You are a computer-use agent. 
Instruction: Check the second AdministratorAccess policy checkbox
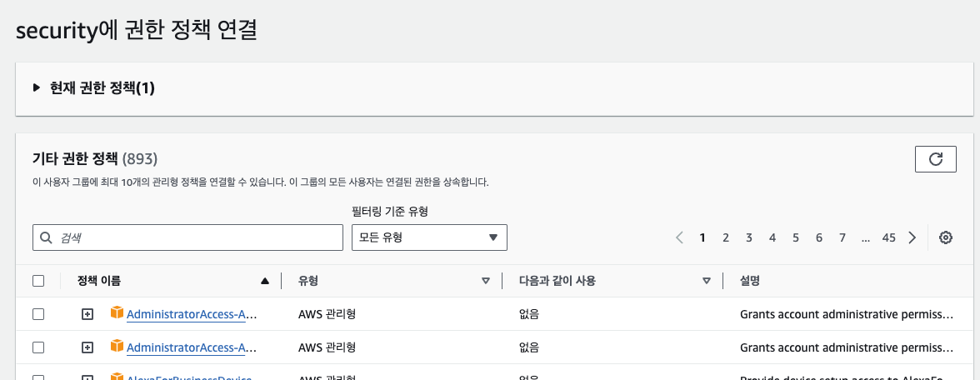(x=38, y=347)
